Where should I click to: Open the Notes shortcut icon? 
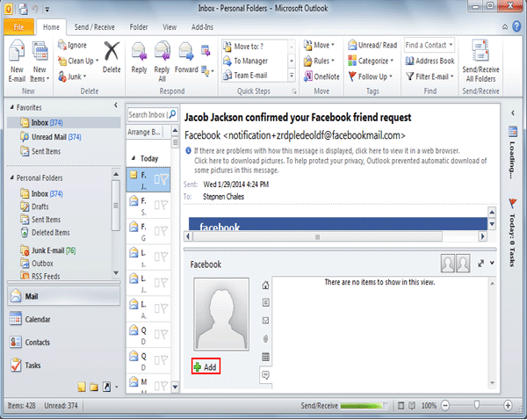(x=82, y=387)
